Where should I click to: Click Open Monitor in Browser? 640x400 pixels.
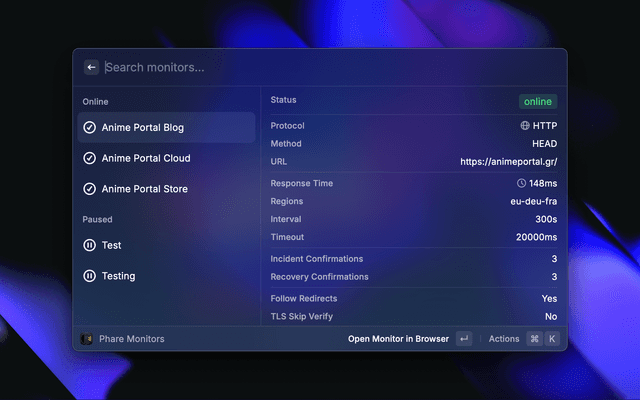point(398,339)
